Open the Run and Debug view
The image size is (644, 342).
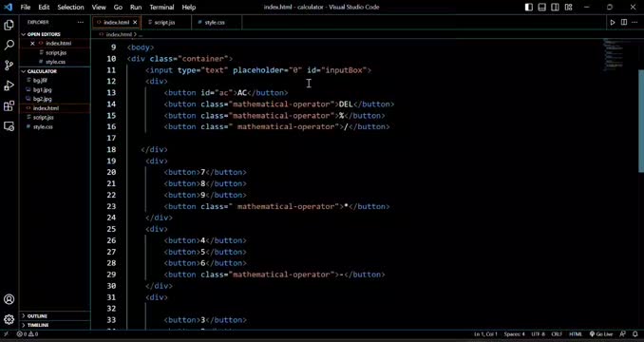(9, 85)
